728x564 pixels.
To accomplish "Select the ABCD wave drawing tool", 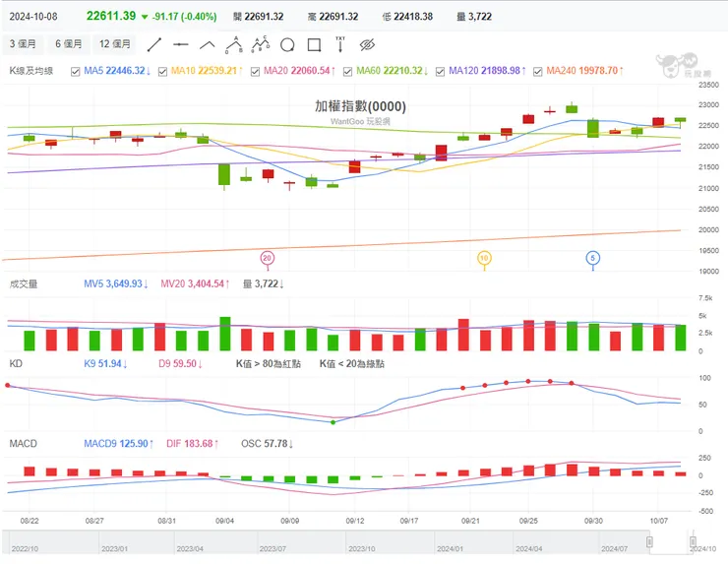I will (261, 44).
